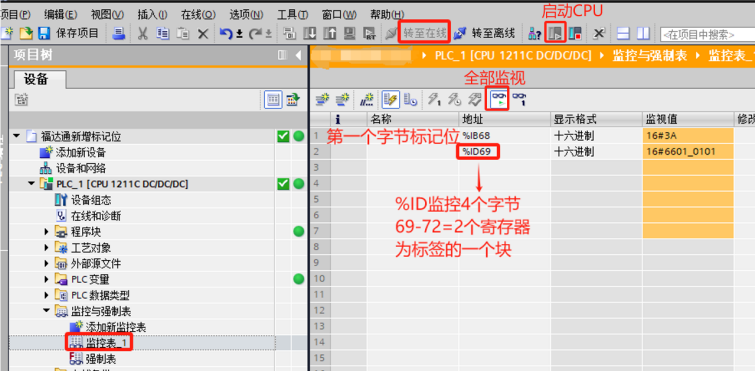Click the Start simulation icon

[x=350, y=33]
